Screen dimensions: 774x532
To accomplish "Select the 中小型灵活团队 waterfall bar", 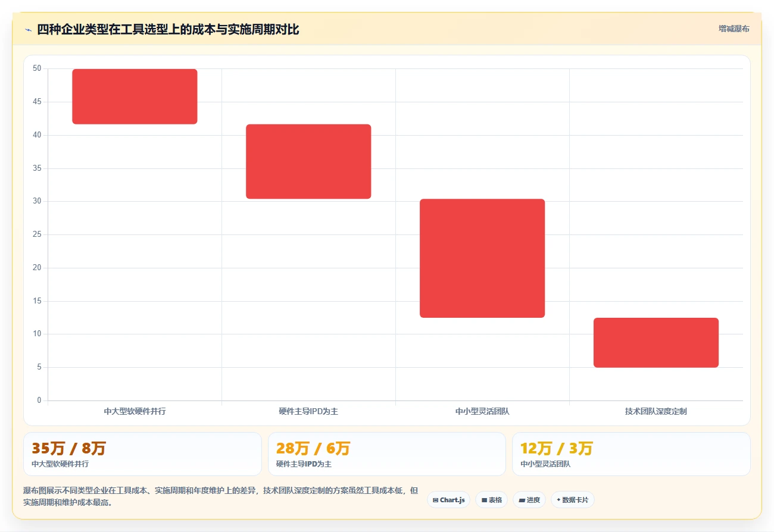I will click(x=482, y=258).
